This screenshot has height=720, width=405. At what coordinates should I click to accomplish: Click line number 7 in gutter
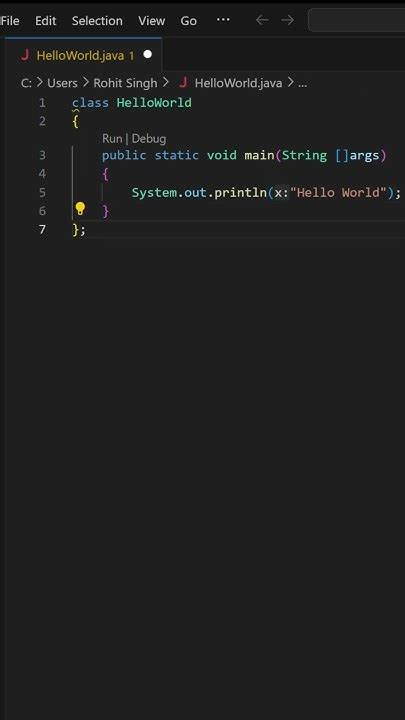(42, 229)
